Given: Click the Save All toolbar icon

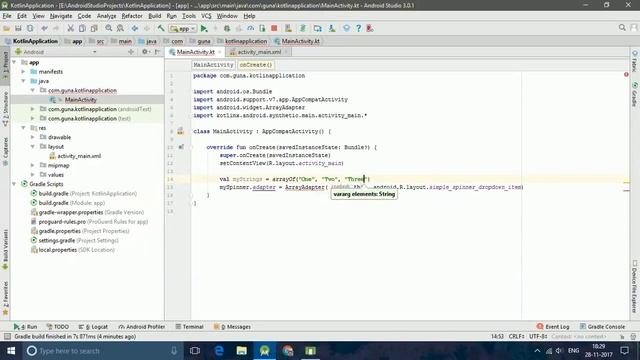Looking at the screenshot, I should pyautogui.click(x=18, y=28).
